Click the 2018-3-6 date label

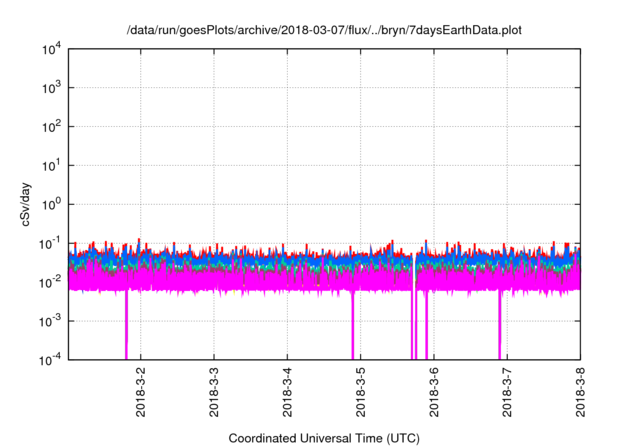[x=434, y=392]
